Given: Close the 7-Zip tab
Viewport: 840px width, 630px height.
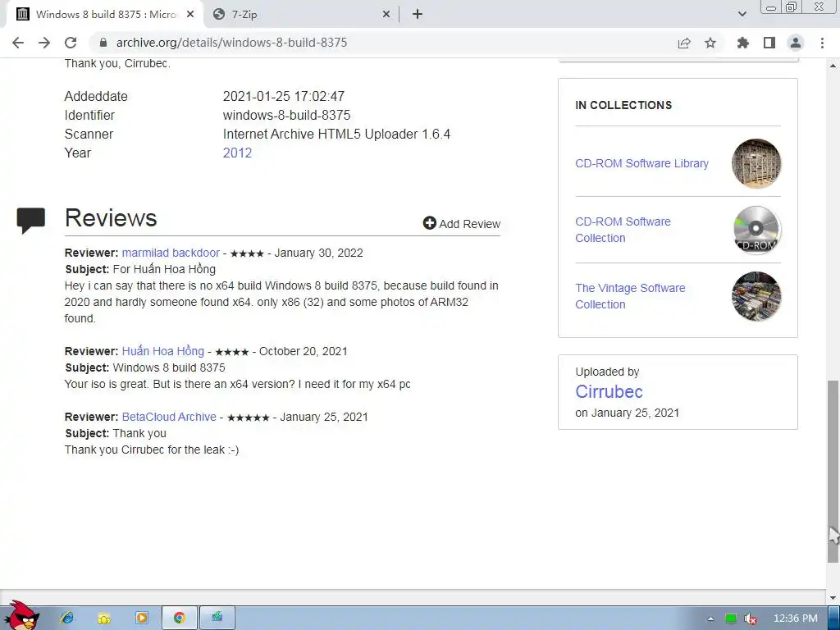Looking at the screenshot, I should 386,15.
